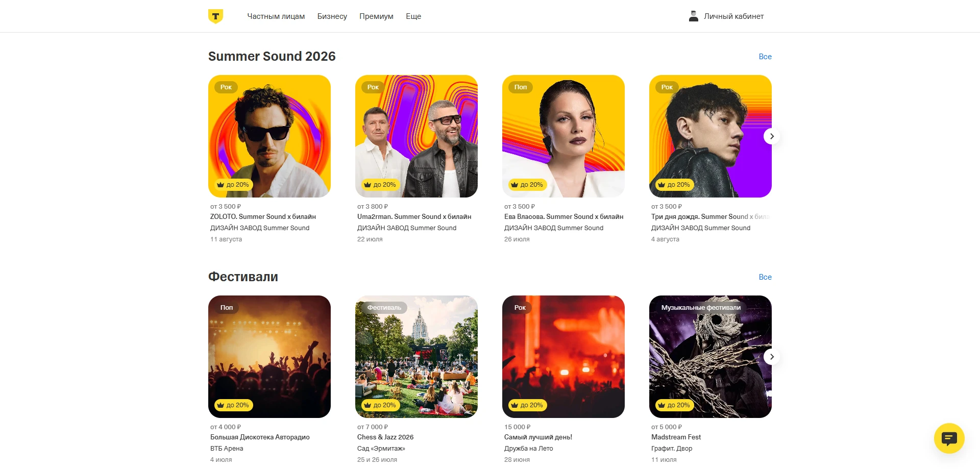Show all Summer Sound 2026 events via Все
Image resolution: width=980 pixels, height=469 pixels.
click(x=765, y=57)
